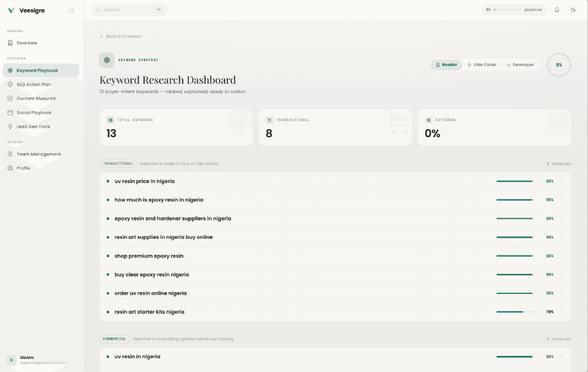The image size is (588, 372).
Task: Open notifications bell icon
Action: coord(557,10)
